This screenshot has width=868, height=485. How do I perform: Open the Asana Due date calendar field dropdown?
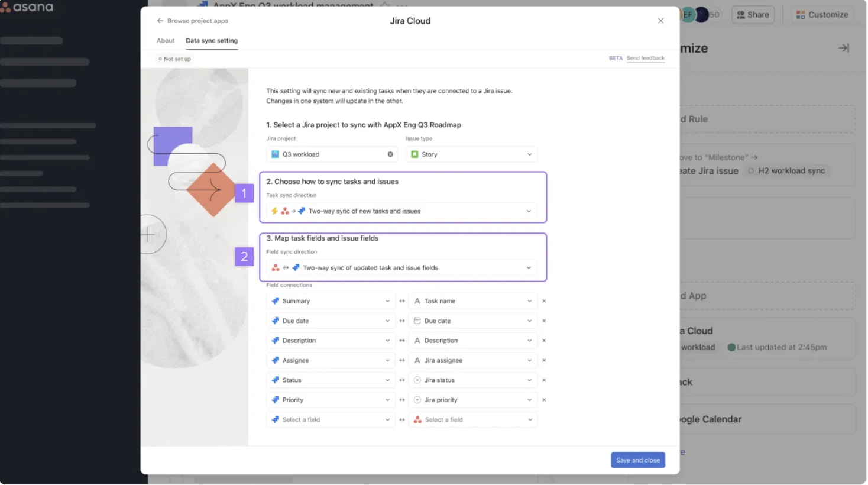coord(472,321)
